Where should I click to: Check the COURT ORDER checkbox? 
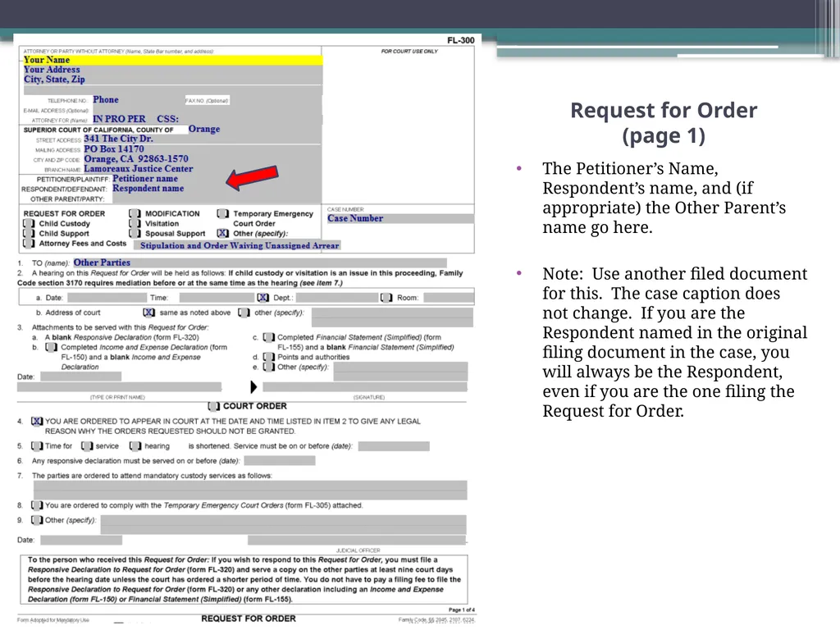pos(214,406)
